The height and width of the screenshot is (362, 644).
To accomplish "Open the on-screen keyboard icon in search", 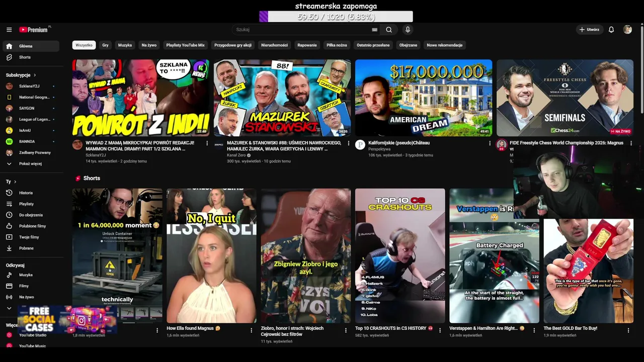I will coord(374,30).
